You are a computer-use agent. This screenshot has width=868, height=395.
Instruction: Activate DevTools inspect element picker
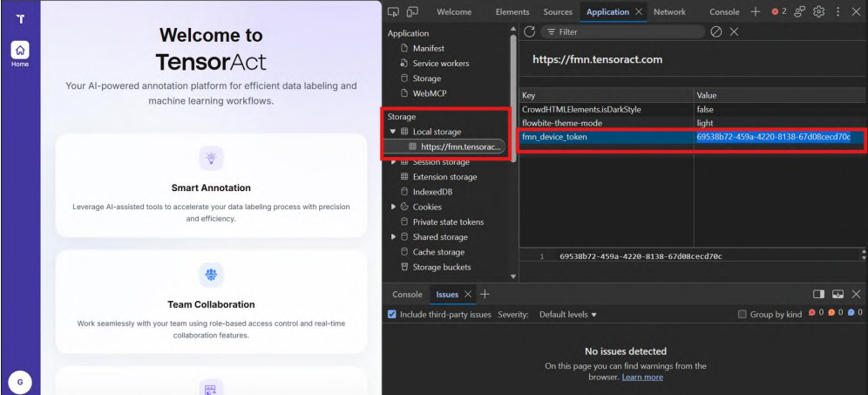coord(394,11)
